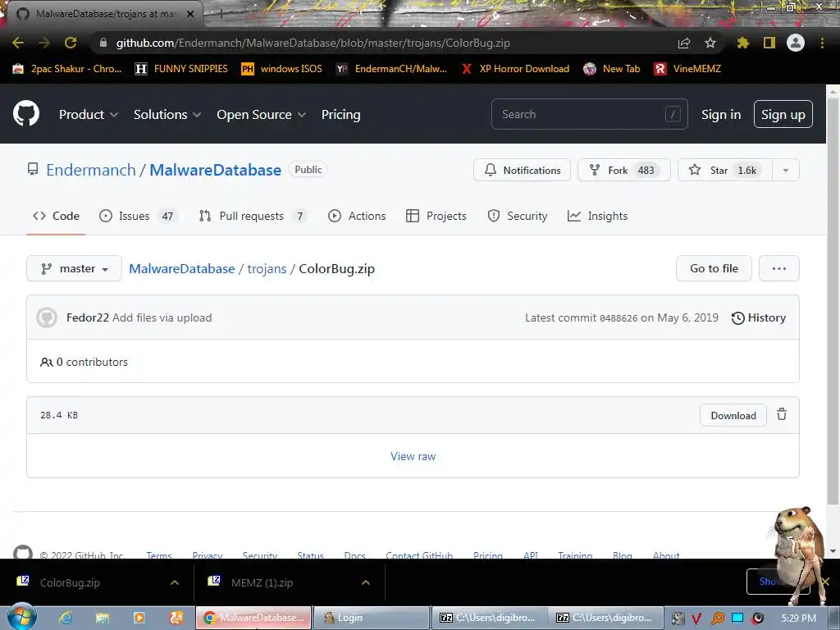Open the Pull requests tab
Image resolution: width=840 pixels, height=630 pixels.
click(x=253, y=216)
